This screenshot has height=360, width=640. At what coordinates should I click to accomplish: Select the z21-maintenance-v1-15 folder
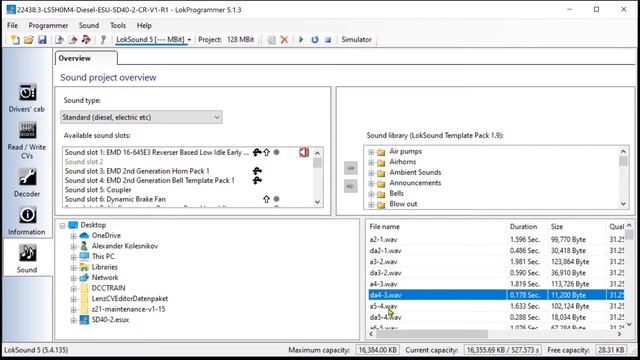(x=128, y=309)
